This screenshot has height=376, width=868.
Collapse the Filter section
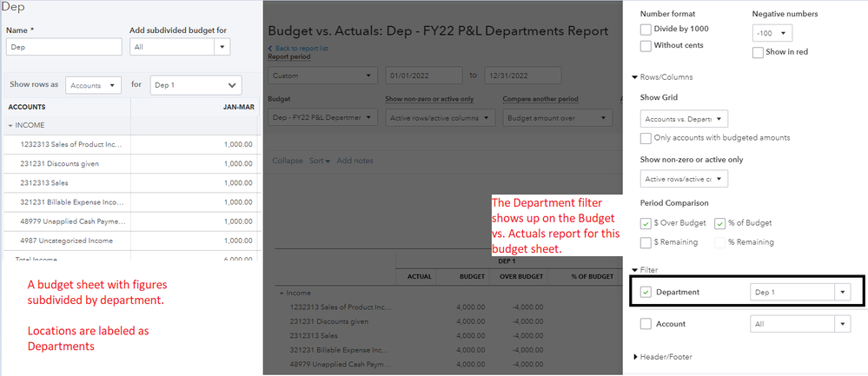(634, 270)
